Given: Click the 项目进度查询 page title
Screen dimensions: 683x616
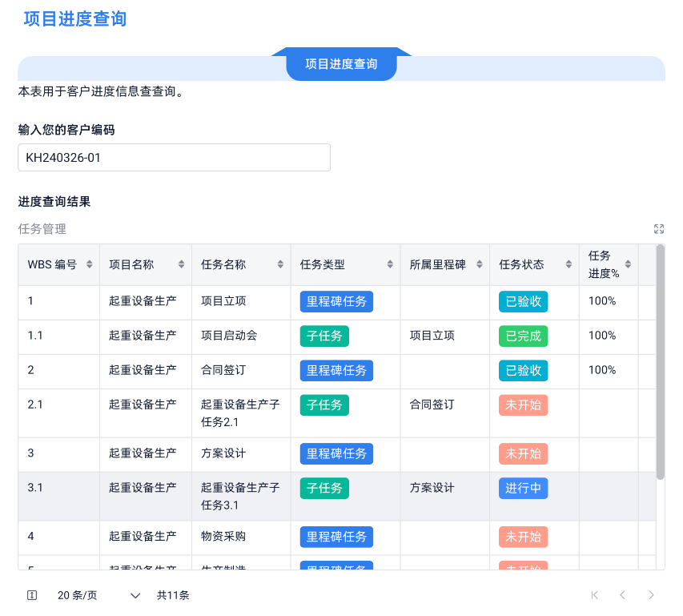Looking at the screenshot, I should coord(74,18).
